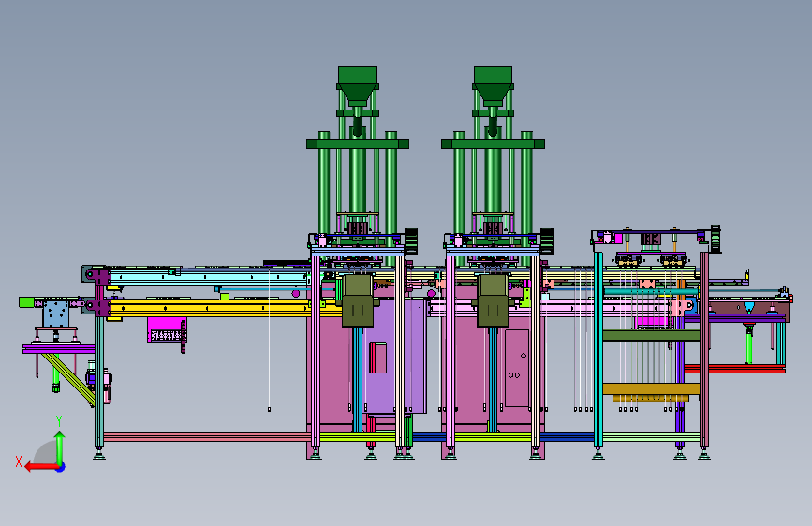812x526 pixels.
Task: Pick the gold plate in the right station
Action: click(651, 388)
